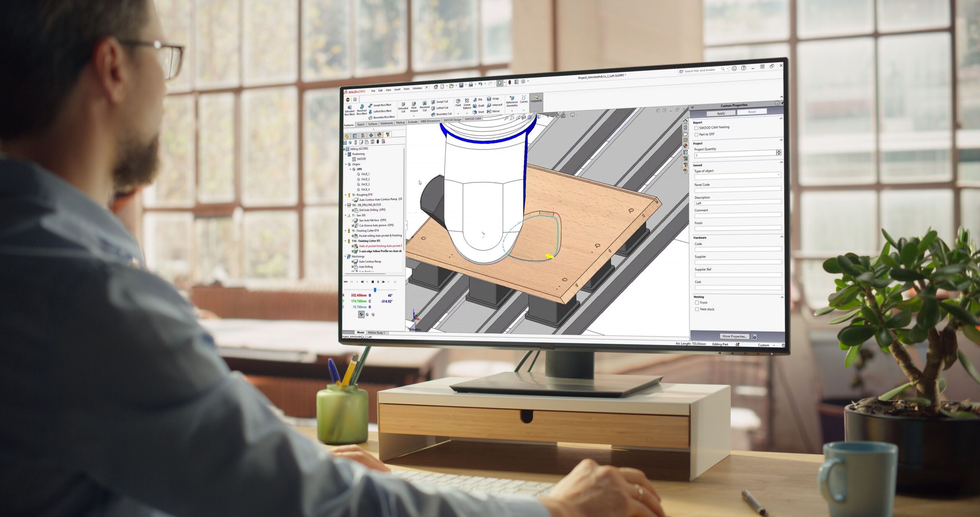Select the Extruded Boss/Base tool
The height and width of the screenshot is (517, 980).
(350, 108)
